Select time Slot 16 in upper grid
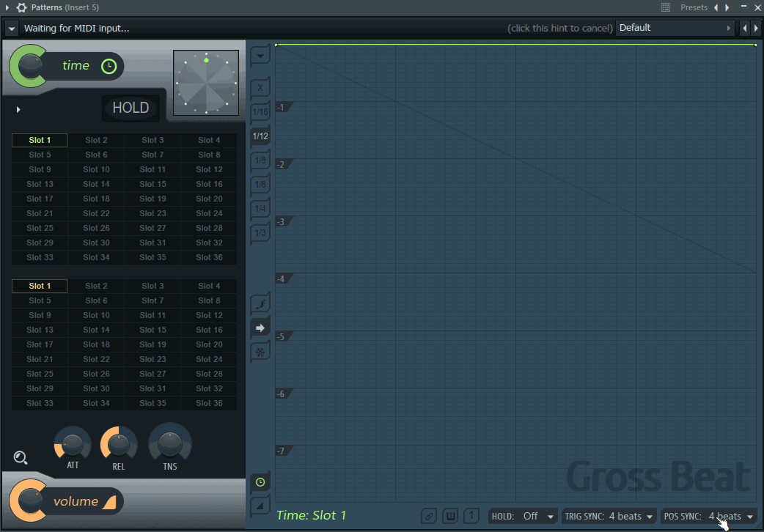This screenshot has height=532, width=764. 209,184
